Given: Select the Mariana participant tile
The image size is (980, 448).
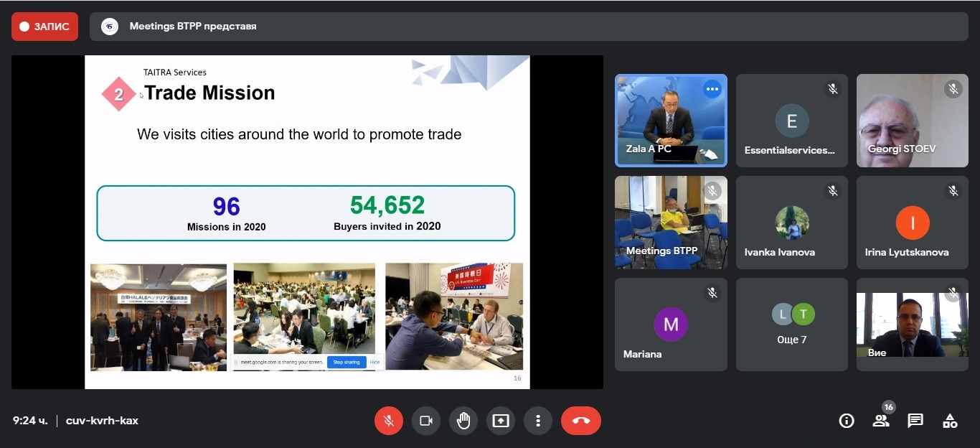Looking at the screenshot, I should 671,325.
